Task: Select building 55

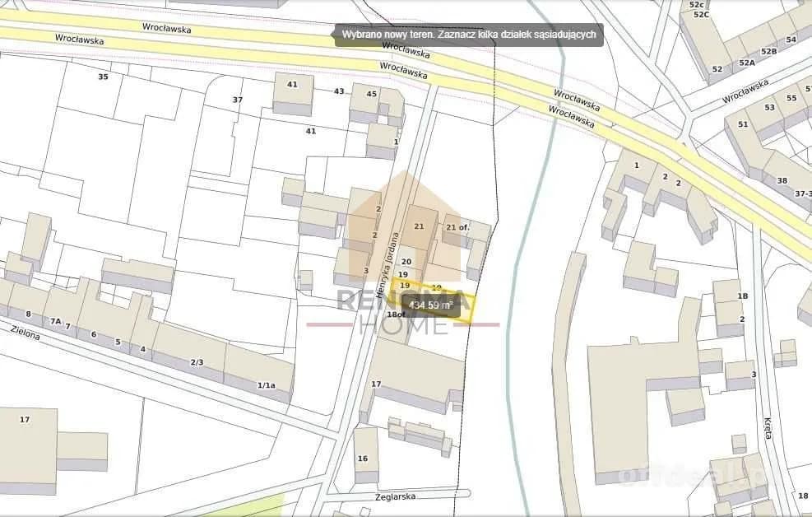Action: click(x=791, y=98)
